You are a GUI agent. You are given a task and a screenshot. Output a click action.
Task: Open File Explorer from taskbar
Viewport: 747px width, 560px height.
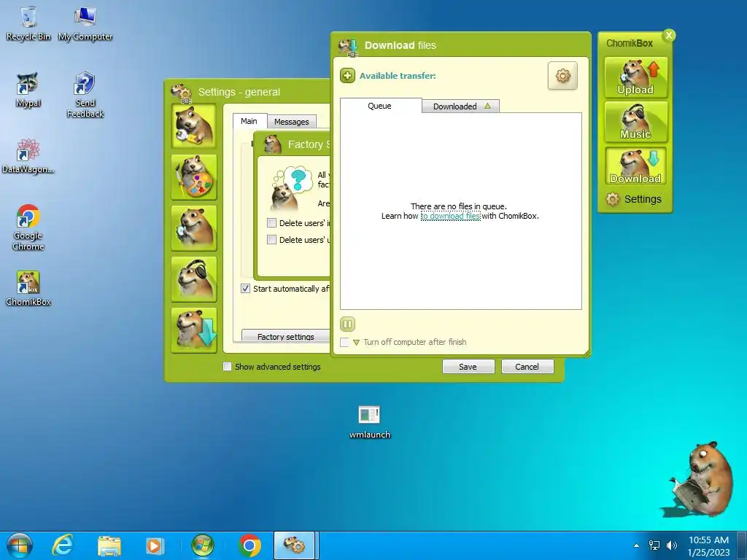click(x=109, y=545)
